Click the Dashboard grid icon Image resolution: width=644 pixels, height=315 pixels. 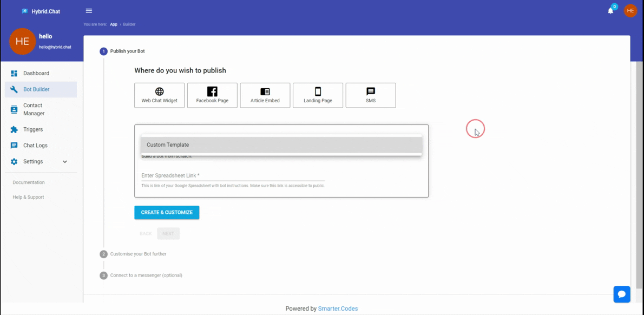14,74
